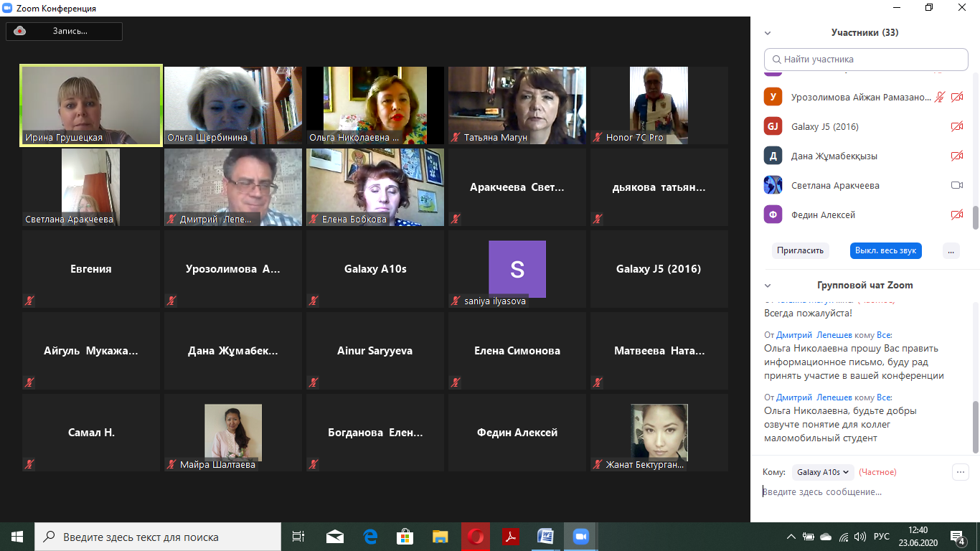This screenshot has height=551, width=980.
Task: Click the РУС language indicator
Action: click(882, 537)
